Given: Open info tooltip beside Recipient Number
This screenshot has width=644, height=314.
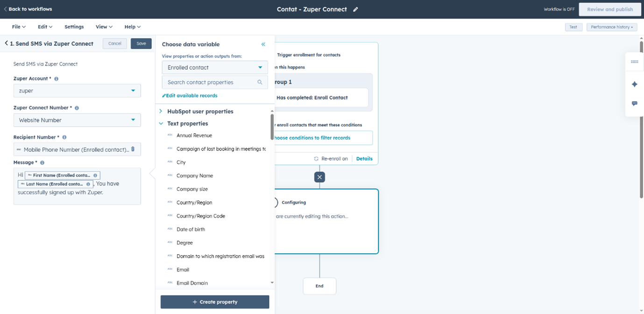Looking at the screenshot, I should [x=64, y=137].
